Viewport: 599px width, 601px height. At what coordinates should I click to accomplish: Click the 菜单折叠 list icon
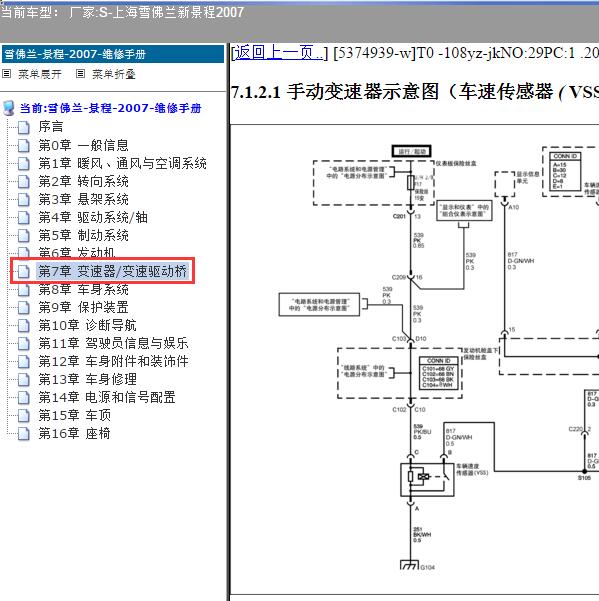[80, 74]
